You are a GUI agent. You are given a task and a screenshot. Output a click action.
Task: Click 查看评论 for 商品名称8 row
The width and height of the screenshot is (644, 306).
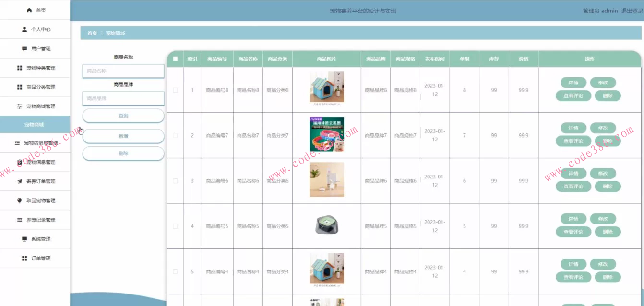[x=573, y=95]
